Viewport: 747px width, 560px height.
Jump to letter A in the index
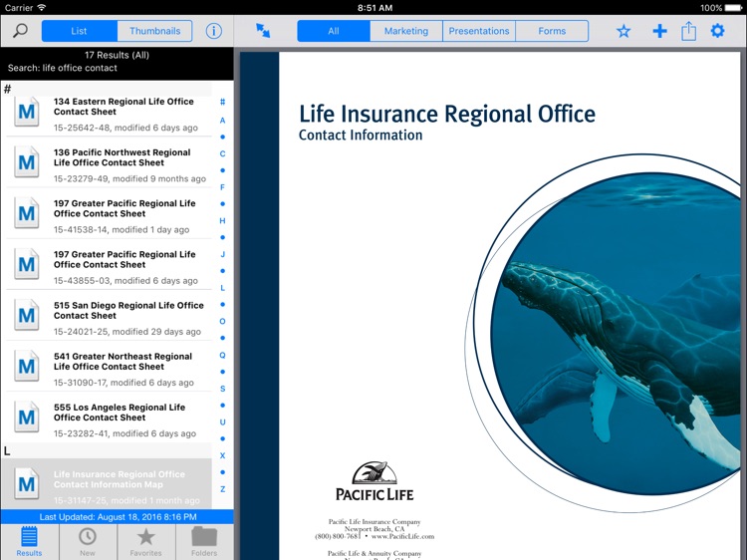pos(222,121)
